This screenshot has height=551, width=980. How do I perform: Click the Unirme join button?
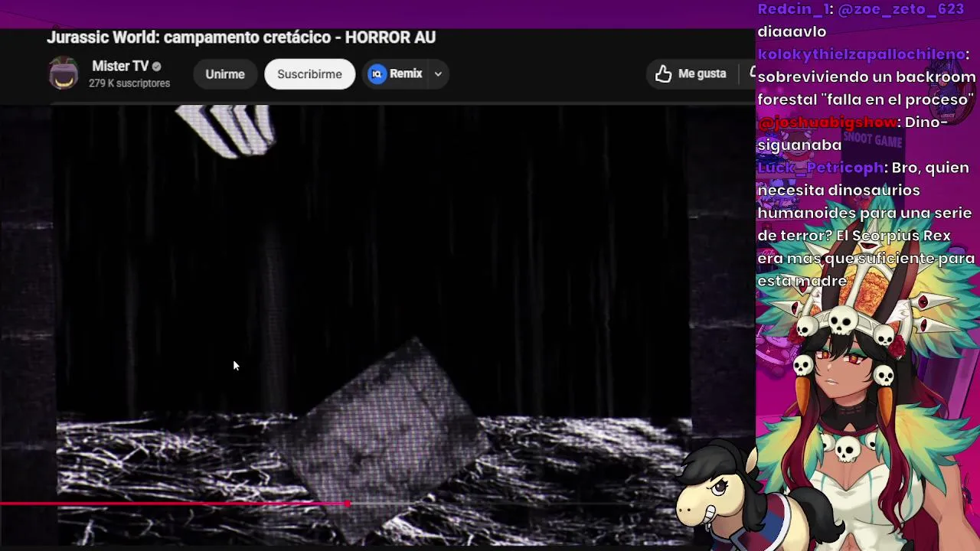tap(225, 74)
